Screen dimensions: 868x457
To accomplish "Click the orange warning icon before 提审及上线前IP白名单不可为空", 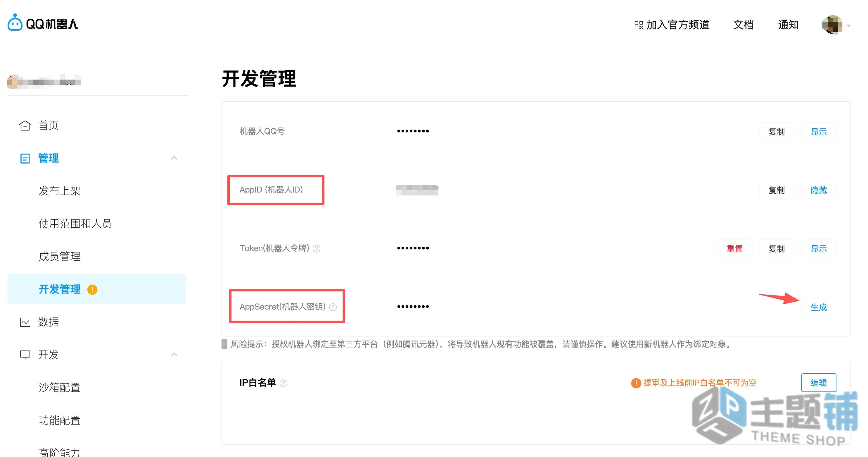I will click(x=636, y=383).
